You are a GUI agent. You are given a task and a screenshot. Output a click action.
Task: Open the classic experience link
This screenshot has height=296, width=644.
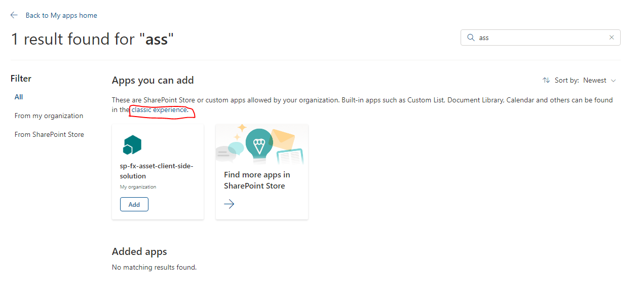click(x=159, y=109)
